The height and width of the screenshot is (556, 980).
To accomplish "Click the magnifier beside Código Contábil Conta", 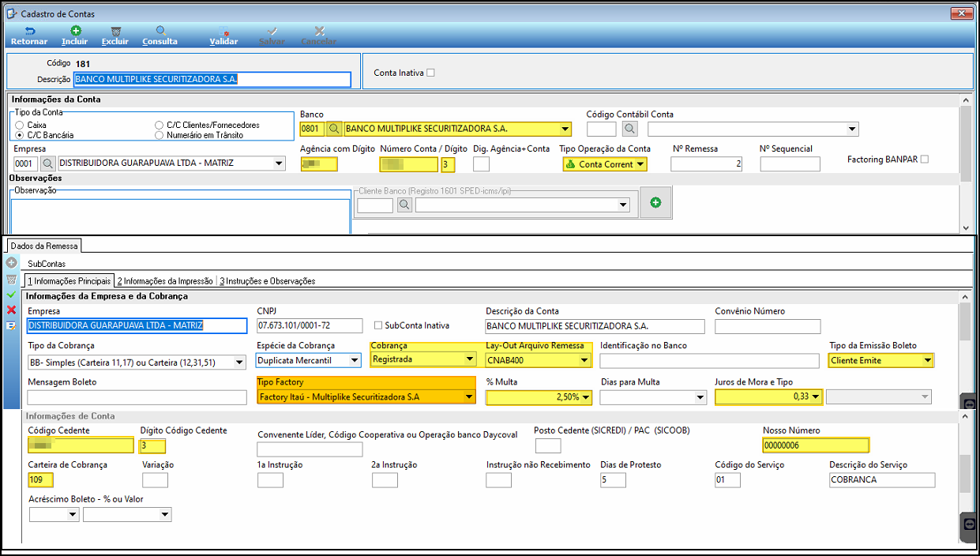I will coord(629,129).
